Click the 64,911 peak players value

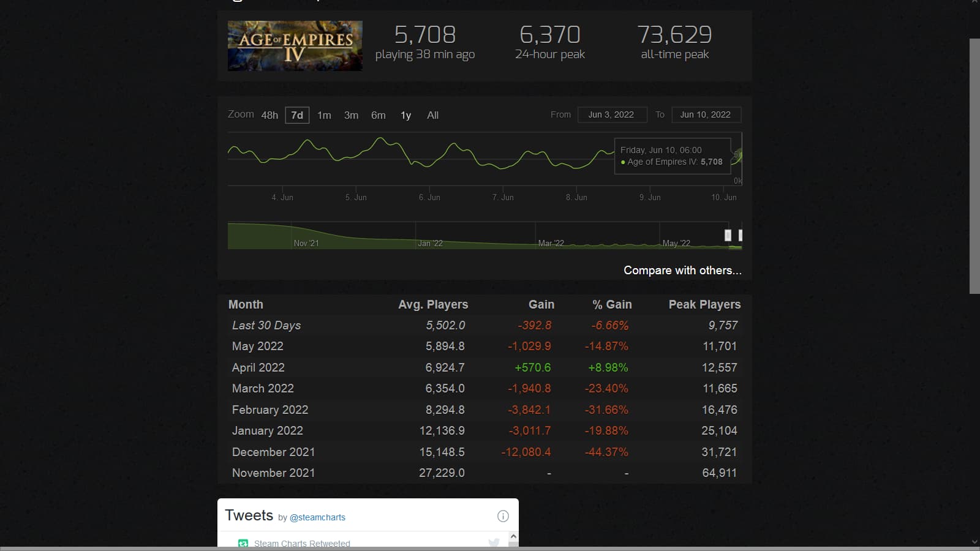point(719,473)
